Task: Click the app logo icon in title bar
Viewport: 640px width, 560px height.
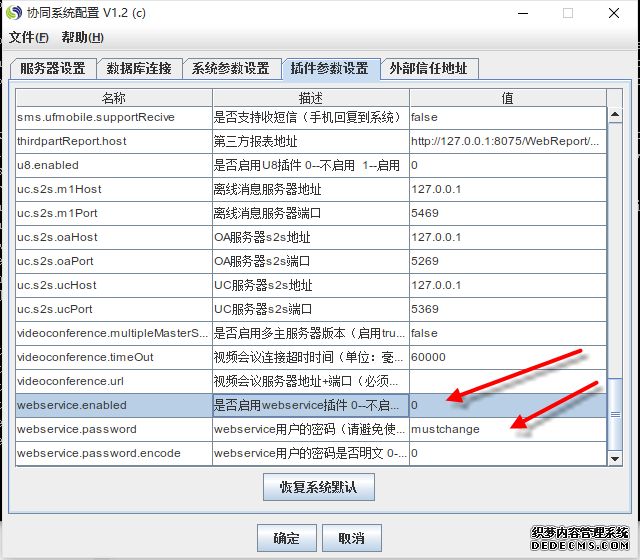Action: click(x=13, y=13)
